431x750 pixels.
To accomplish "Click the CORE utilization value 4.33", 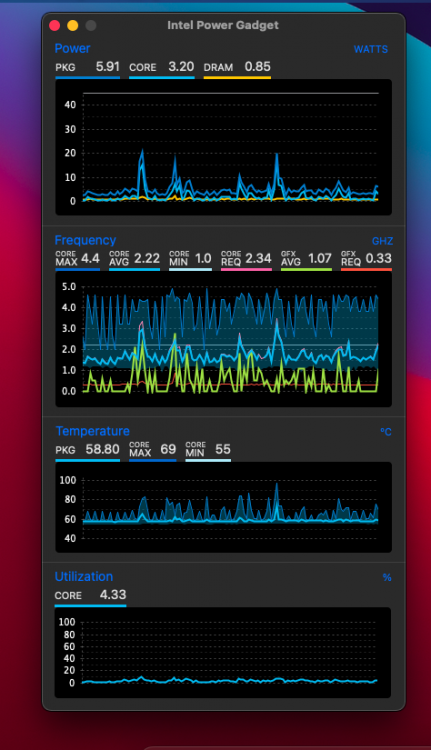I will pos(113,595).
